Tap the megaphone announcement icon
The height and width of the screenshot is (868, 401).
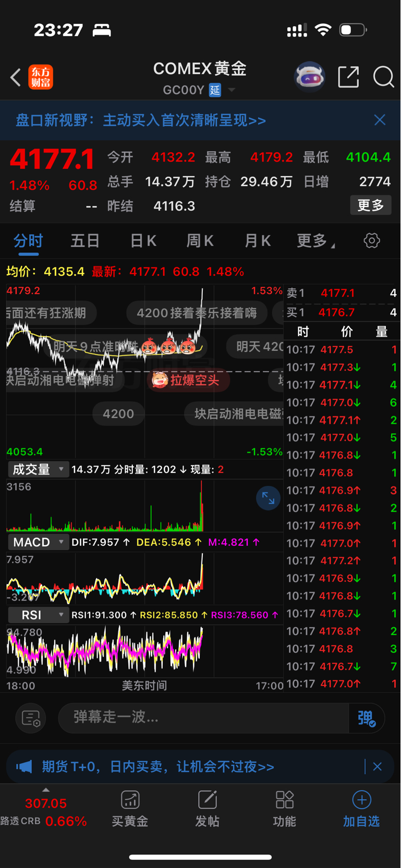click(x=24, y=766)
